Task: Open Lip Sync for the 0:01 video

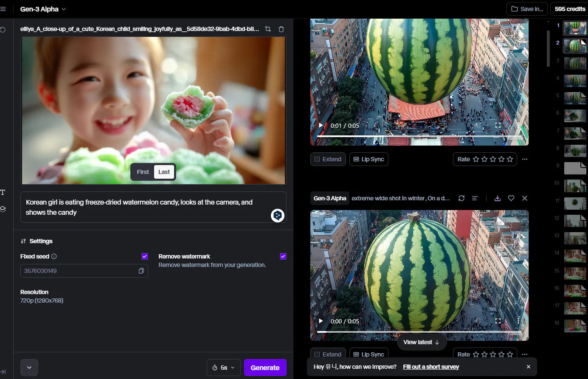Action: tap(369, 159)
